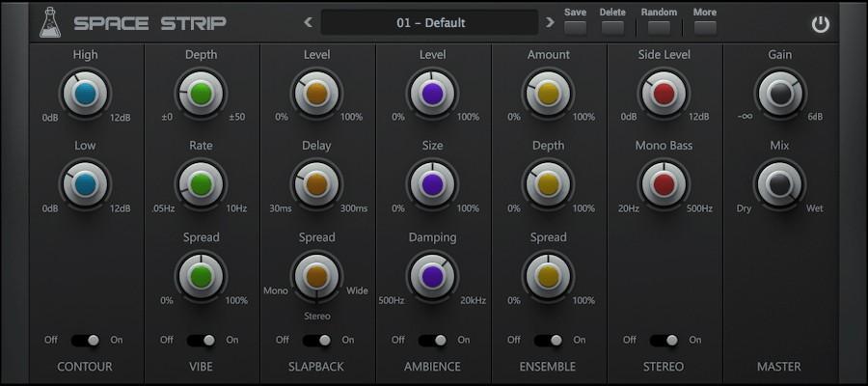868x386 pixels.
Task: Toggle the Contour section on/off switch
Action: coord(85,340)
